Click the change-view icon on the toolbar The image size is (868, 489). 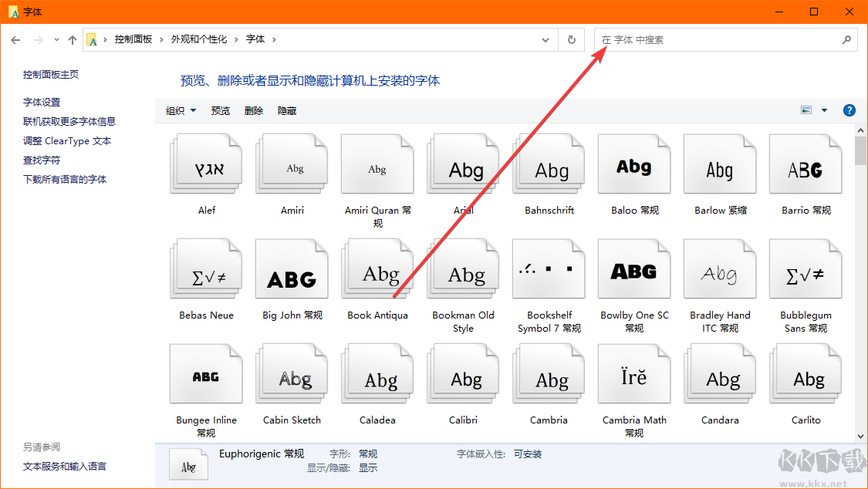[x=808, y=110]
